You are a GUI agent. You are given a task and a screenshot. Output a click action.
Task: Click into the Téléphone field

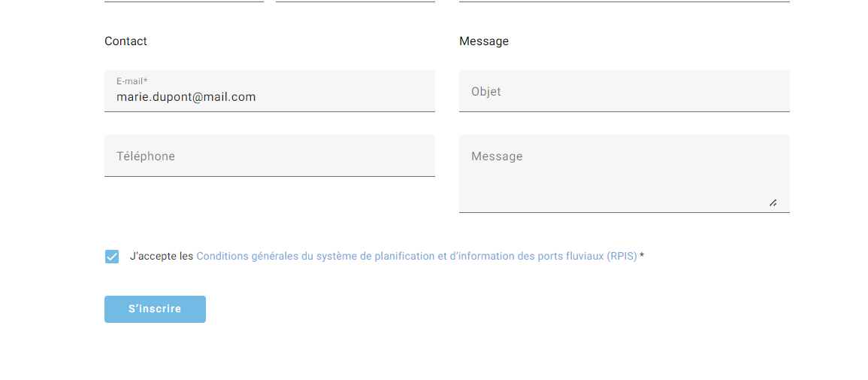tap(270, 156)
